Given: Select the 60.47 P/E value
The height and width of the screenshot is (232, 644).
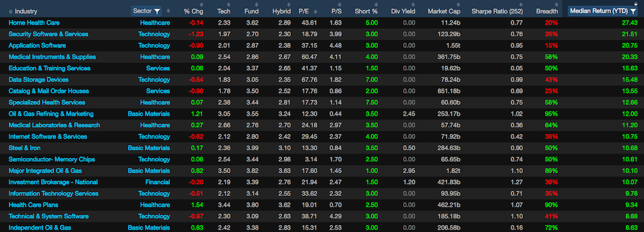Looking at the screenshot, I should click(310, 56).
